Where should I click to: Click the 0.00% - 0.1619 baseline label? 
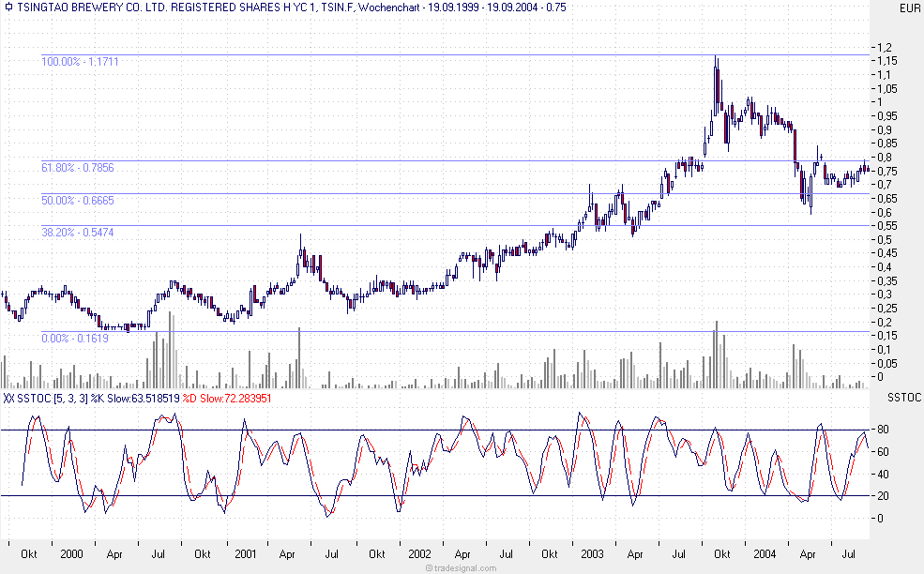[73, 339]
